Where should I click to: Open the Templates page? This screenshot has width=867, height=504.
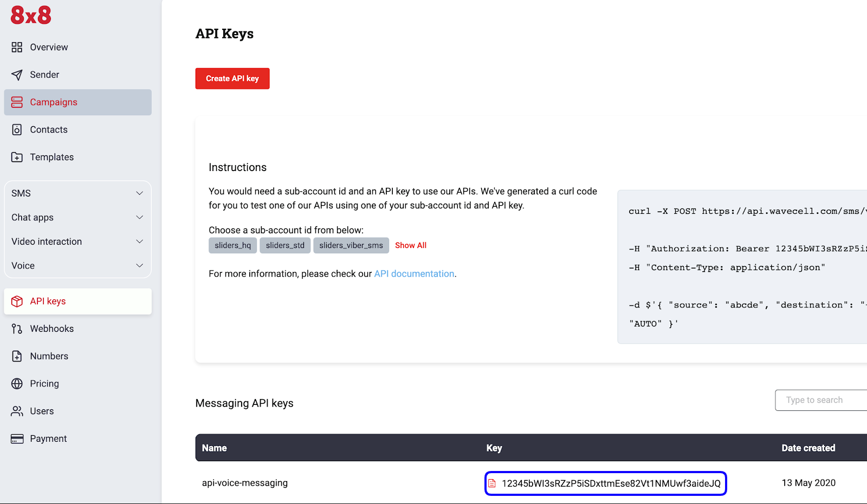(x=77, y=158)
